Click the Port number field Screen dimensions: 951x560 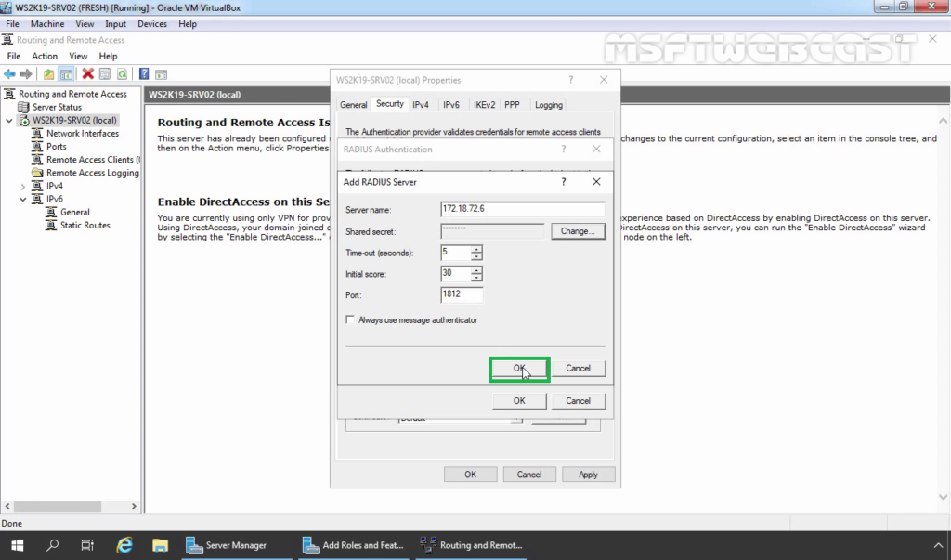(x=462, y=295)
